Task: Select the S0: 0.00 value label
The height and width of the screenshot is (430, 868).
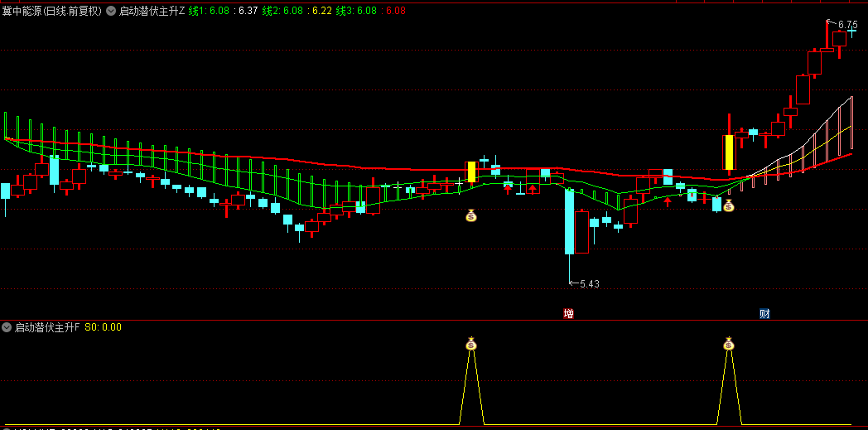Action: click(103, 327)
